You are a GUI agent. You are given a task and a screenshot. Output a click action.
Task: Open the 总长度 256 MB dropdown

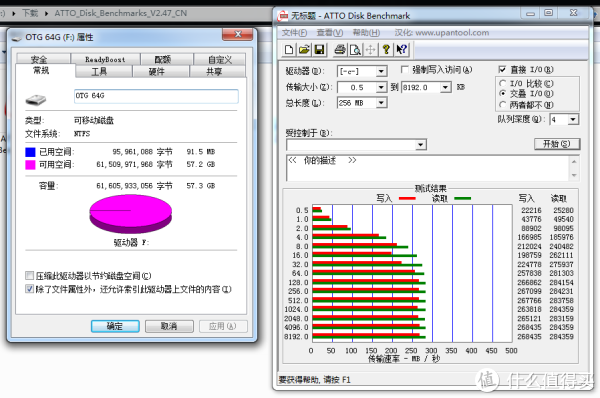pos(381,103)
